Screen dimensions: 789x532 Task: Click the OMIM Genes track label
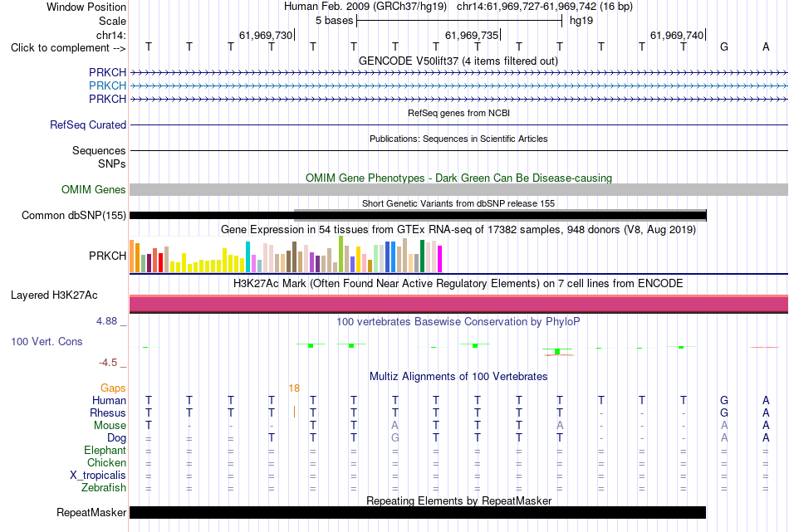[x=94, y=189]
